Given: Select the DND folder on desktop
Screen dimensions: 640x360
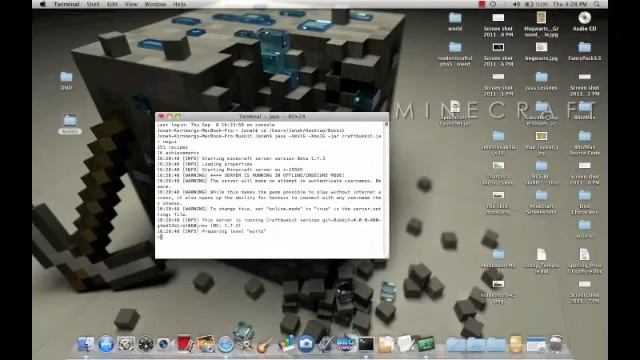Looking at the screenshot, I should click(66, 81).
